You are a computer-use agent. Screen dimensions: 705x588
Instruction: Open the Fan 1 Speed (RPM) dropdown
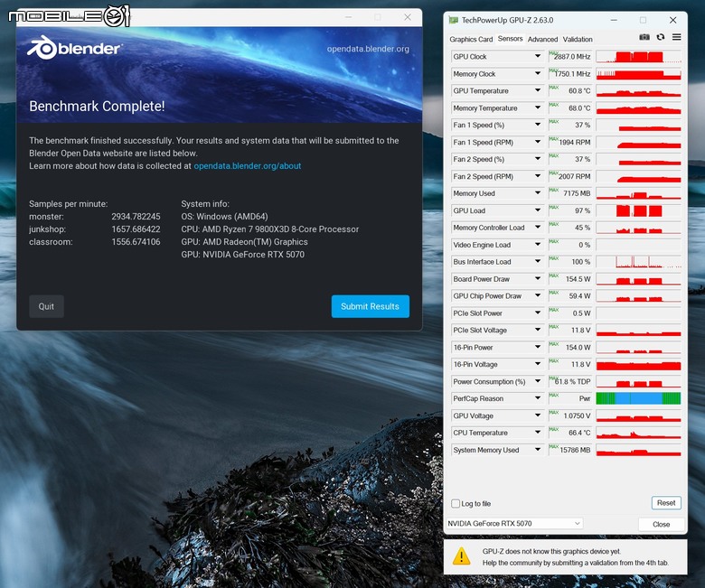click(x=538, y=142)
